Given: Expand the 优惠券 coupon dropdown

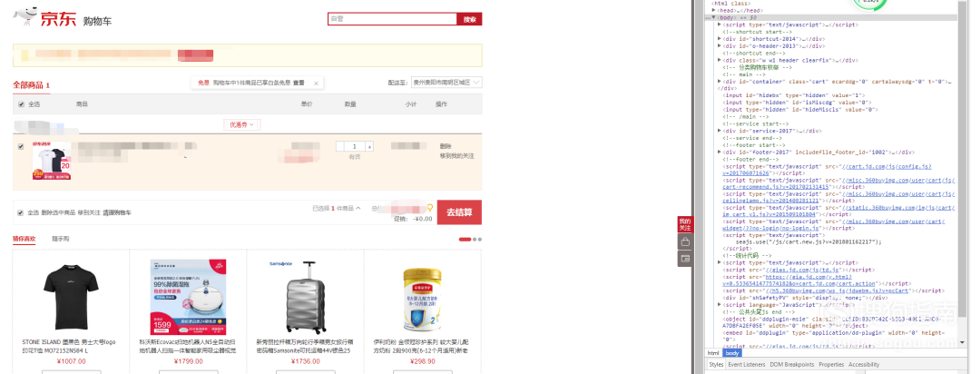Looking at the screenshot, I should tap(242, 124).
